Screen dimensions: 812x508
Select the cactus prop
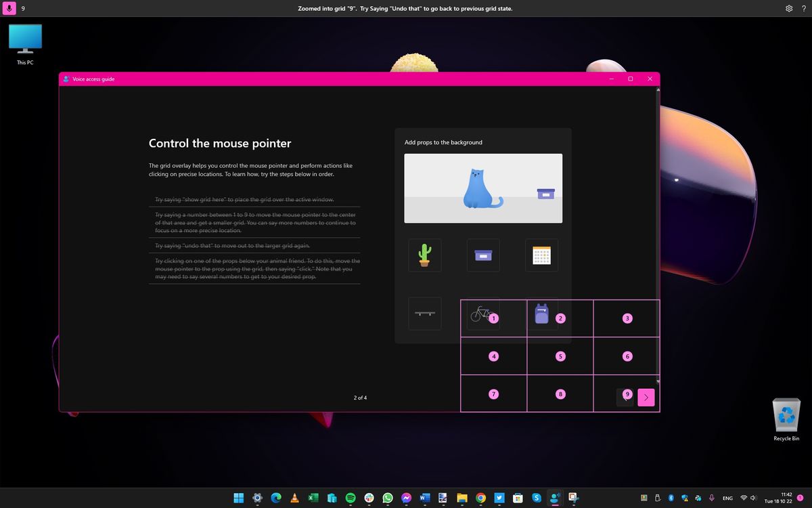coord(424,255)
